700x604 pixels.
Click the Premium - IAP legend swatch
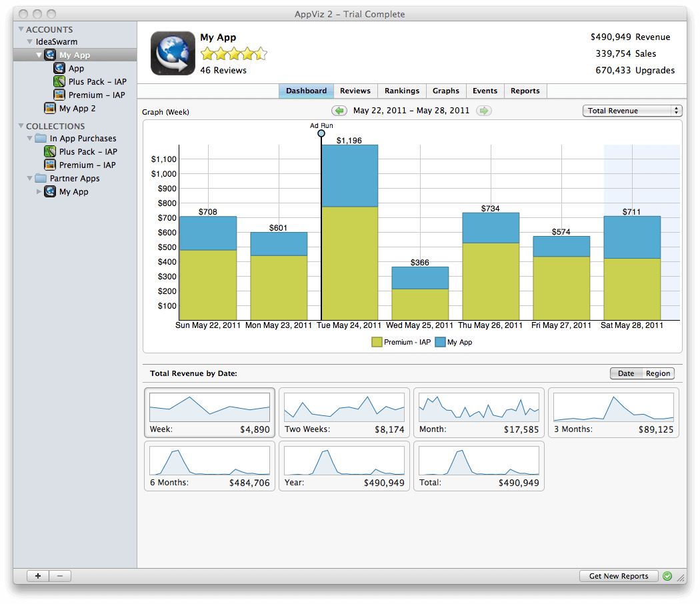coord(377,342)
